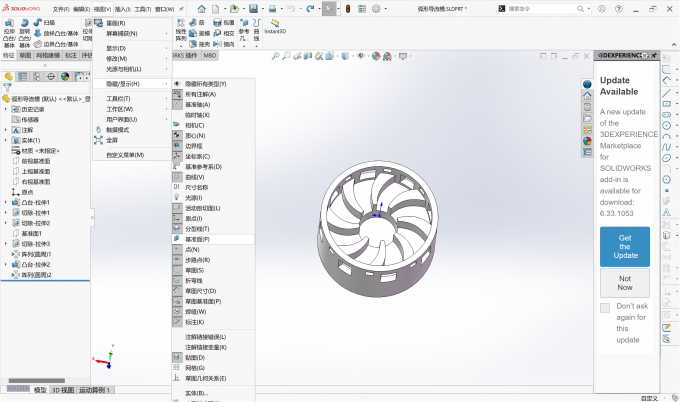This screenshot has width=680, height=402.
Task: Switch to the 草图 ribbon tab
Action: click(25, 56)
